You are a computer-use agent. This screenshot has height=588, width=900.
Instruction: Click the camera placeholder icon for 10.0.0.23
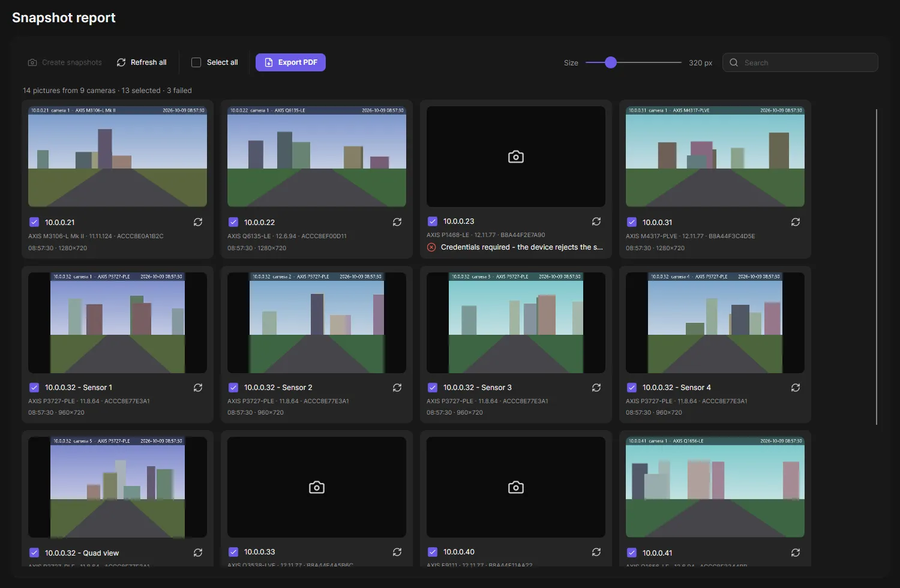click(516, 157)
